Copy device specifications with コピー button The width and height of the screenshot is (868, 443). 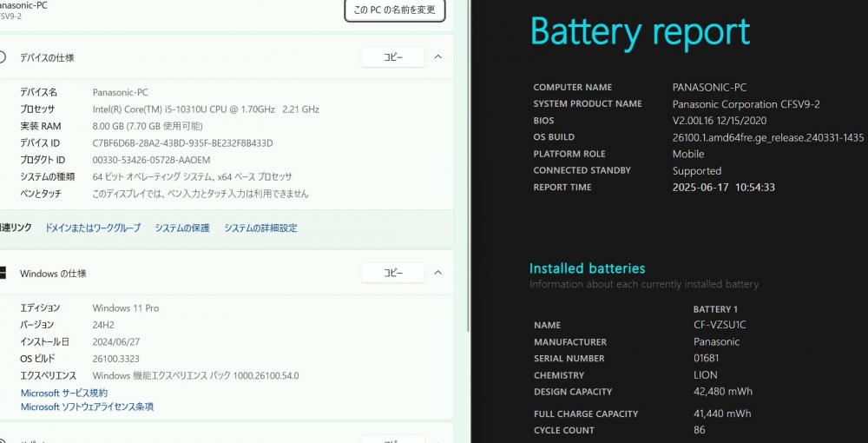[x=393, y=57]
